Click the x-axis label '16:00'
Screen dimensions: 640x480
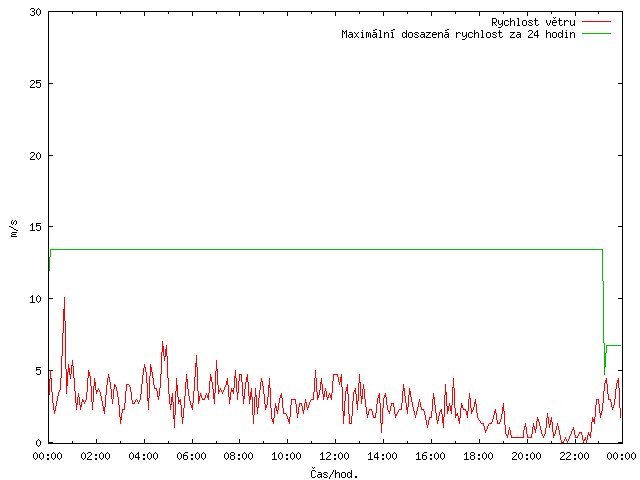[x=430, y=456]
